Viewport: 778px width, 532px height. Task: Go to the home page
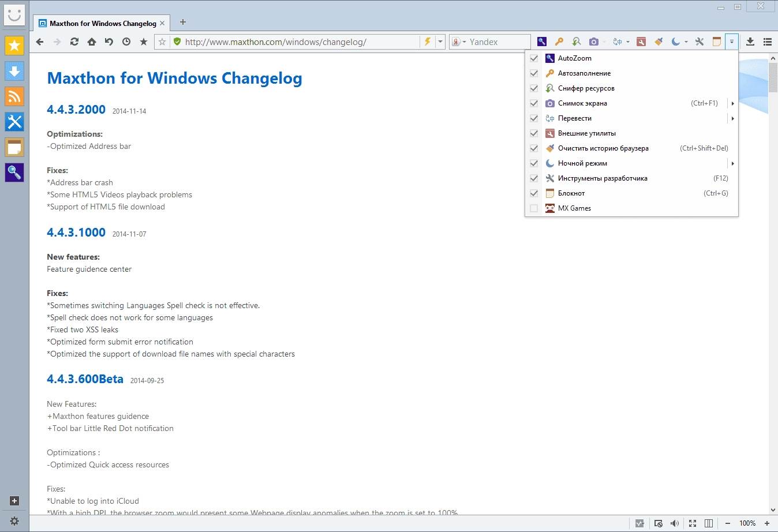pos(92,42)
